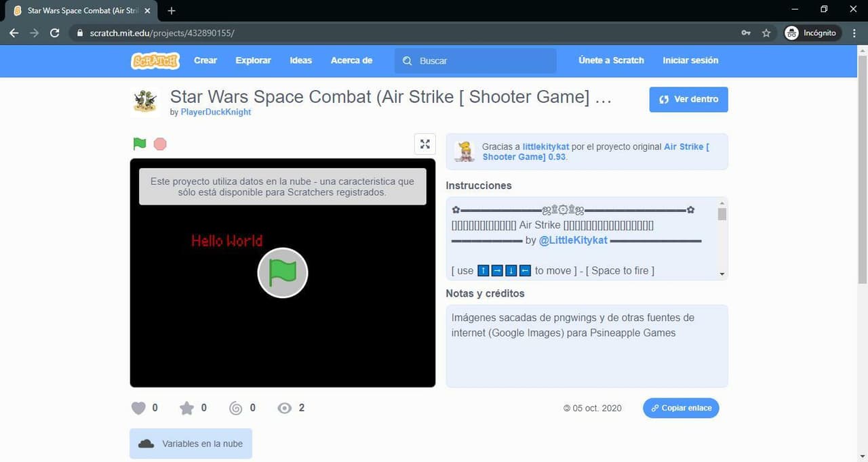868x462 pixels.
Task: Click the cloud data notice banner
Action: [283, 186]
